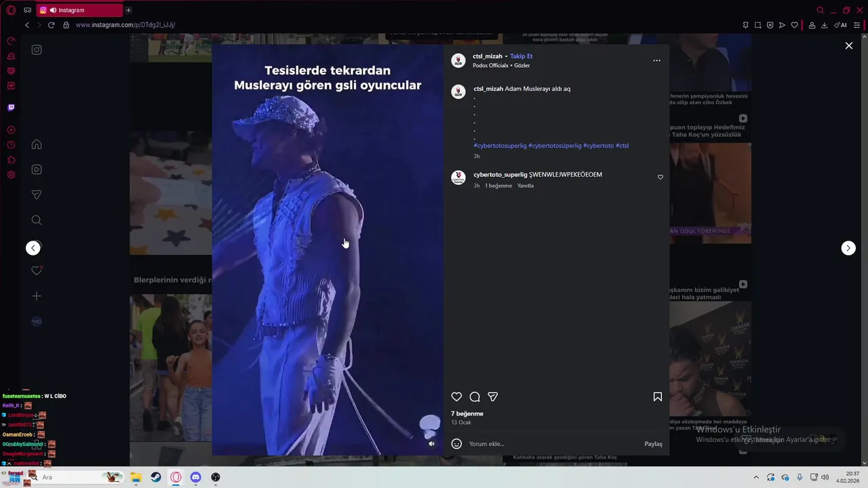Search tabs with red magnifier icon
Image resolution: width=868 pixels, height=488 pixels.
(820, 10)
